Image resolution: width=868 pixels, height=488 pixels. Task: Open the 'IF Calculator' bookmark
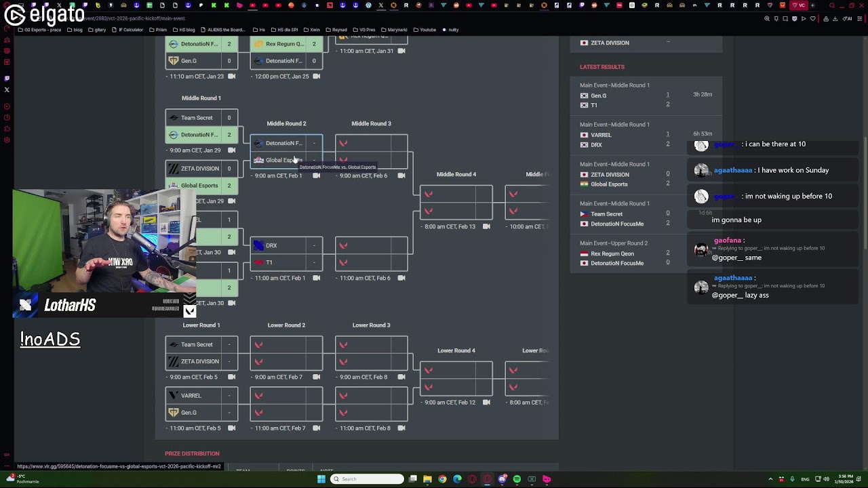click(127, 30)
